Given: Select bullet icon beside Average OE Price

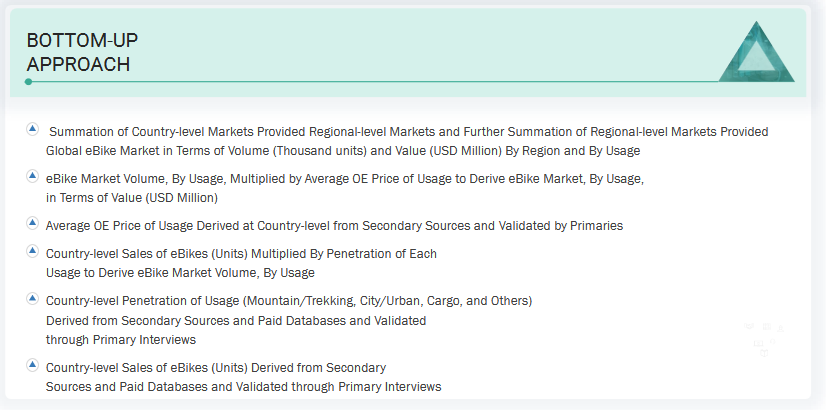Looking at the screenshot, I should pos(32,223).
